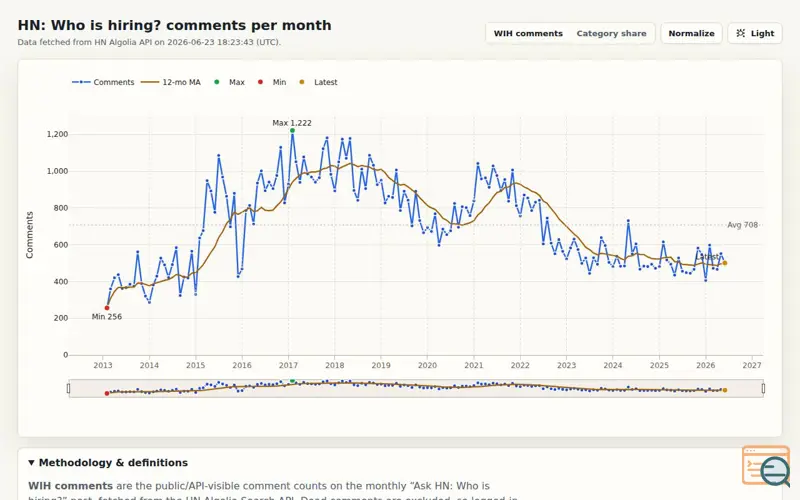Click the 2017 x-axis label
This screenshot has height=500, width=800.
click(288, 365)
